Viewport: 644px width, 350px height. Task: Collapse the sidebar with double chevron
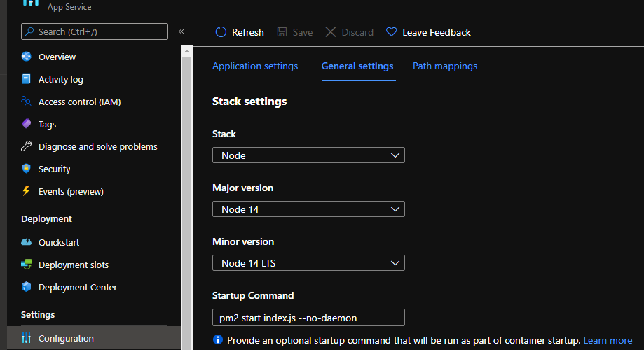pos(181,31)
